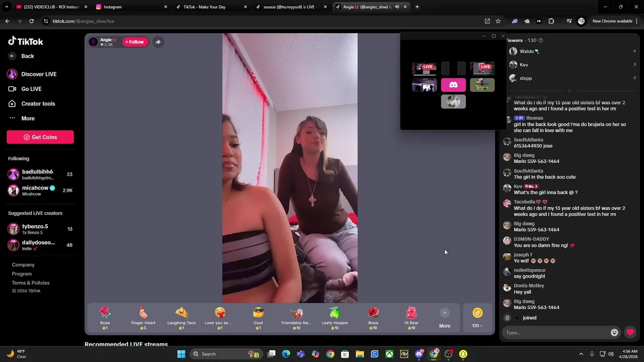Expand the Company footer section
Image resolution: width=644 pixels, height=362 pixels.
[23, 265]
